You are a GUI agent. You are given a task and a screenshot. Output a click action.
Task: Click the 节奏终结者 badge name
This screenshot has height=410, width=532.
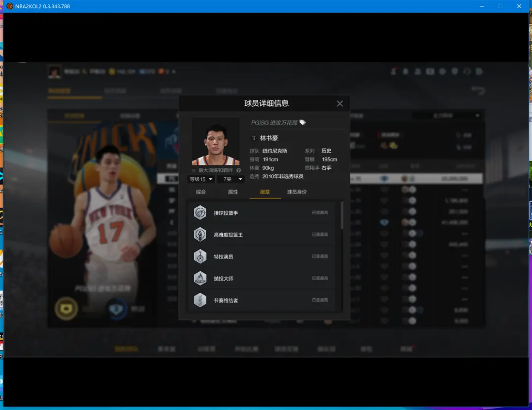click(x=226, y=300)
